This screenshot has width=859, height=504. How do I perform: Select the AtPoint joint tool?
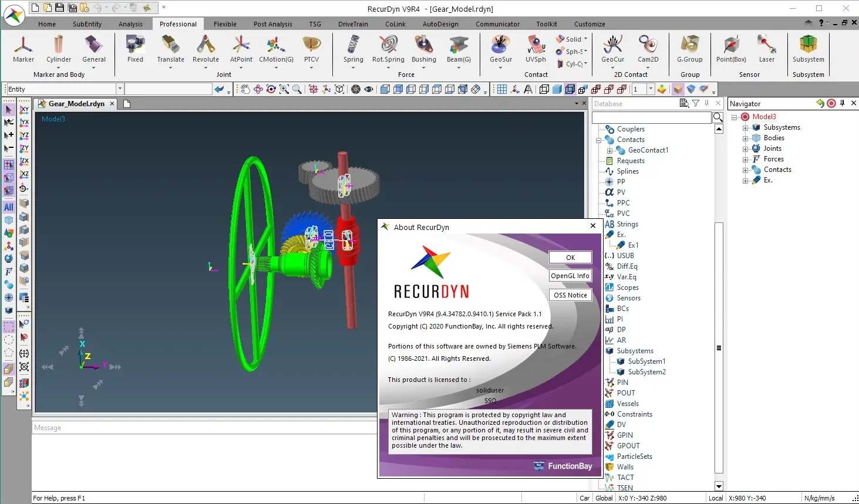[x=241, y=49]
